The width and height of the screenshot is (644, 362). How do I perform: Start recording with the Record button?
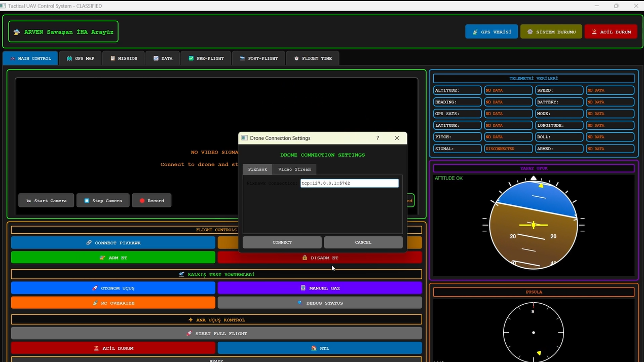[151, 201]
